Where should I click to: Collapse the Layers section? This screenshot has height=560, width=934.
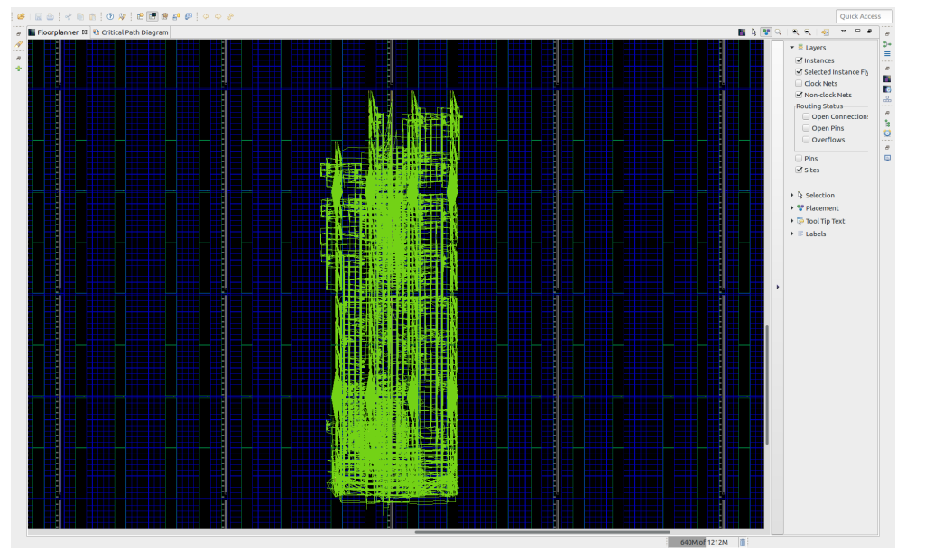(x=791, y=47)
